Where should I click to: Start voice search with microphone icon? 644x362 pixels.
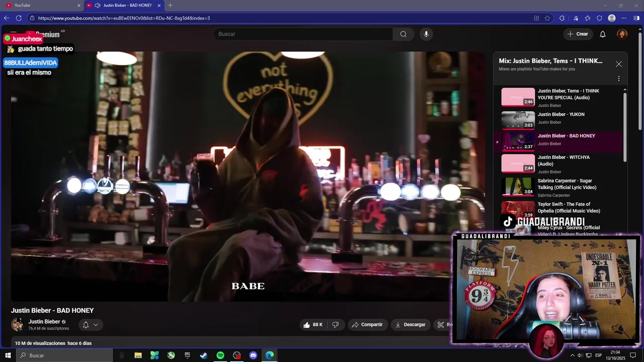pyautogui.click(x=426, y=34)
